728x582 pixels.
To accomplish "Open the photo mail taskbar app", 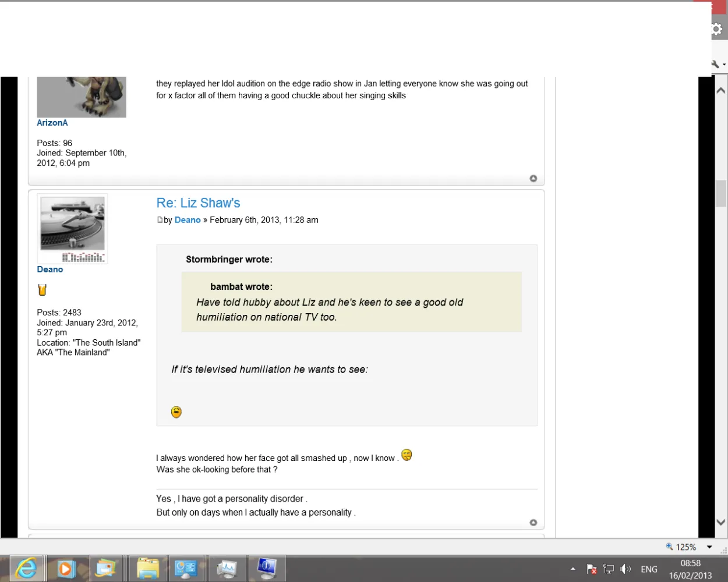I will (105, 569).
